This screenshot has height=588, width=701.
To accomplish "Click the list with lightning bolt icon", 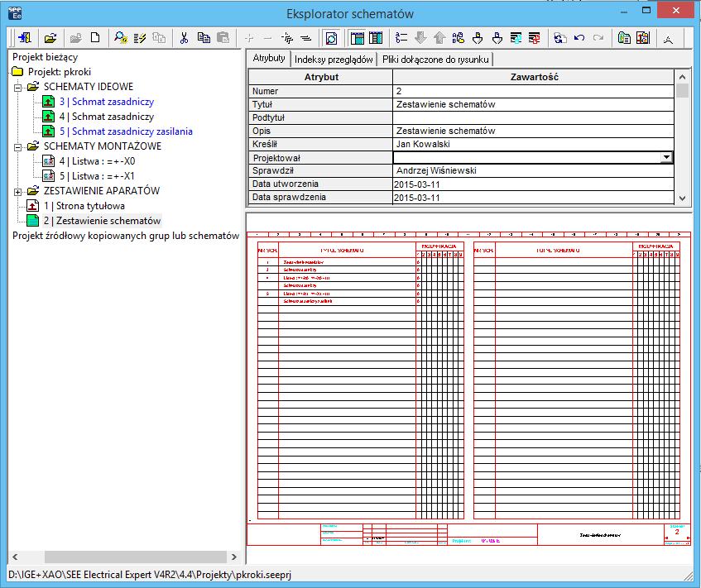I will tap(140, 38).
